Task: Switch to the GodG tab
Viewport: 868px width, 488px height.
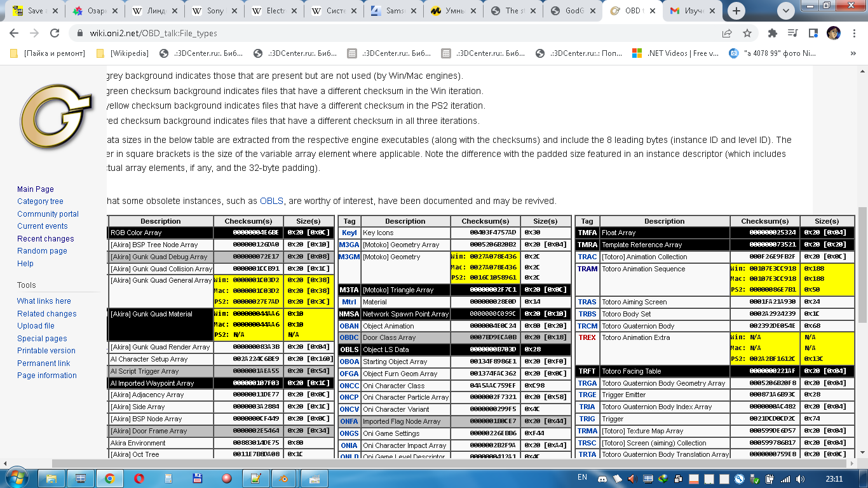Action: coord(573,11)
